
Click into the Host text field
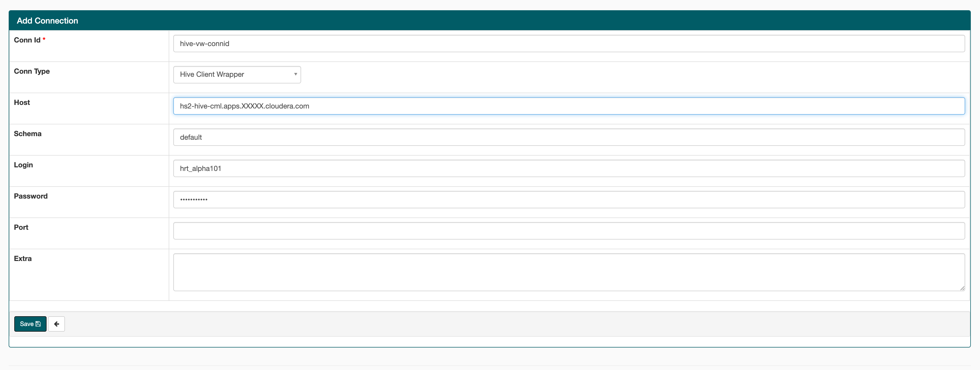[x=569, y=106]
